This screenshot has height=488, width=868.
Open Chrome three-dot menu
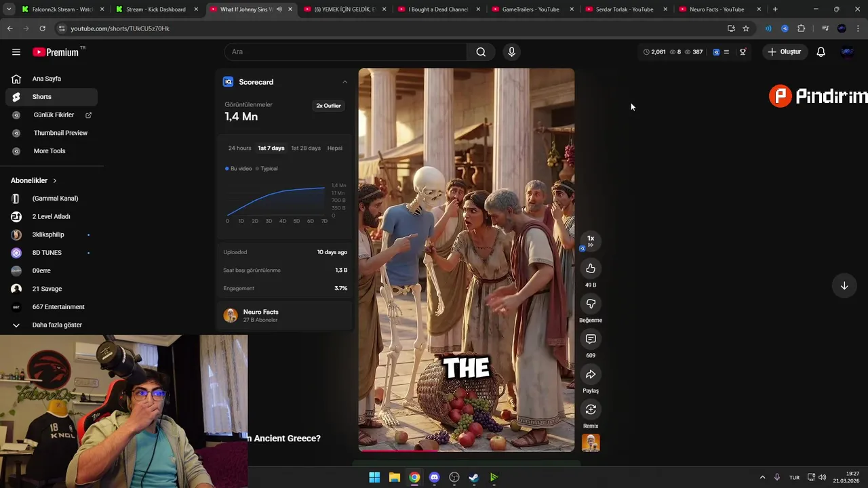coord(858,28)
